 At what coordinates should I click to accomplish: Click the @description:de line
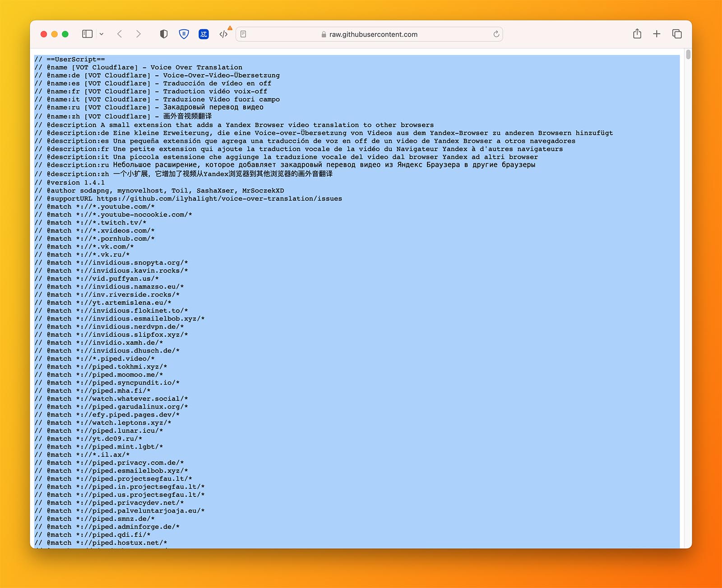tap(324, 133)
